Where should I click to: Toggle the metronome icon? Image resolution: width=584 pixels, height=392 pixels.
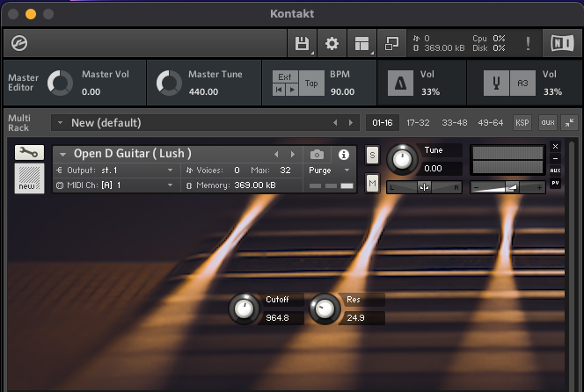point(400,83)
